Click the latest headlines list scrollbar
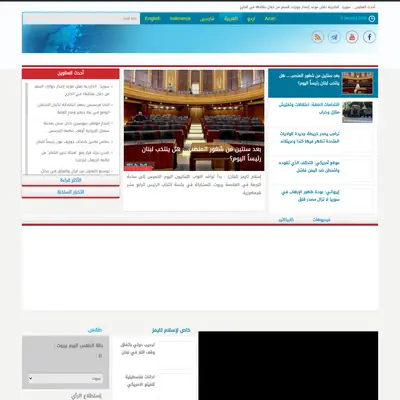This screenshot has height=400, width=400. pyautogui.click(x=27, y=128)
